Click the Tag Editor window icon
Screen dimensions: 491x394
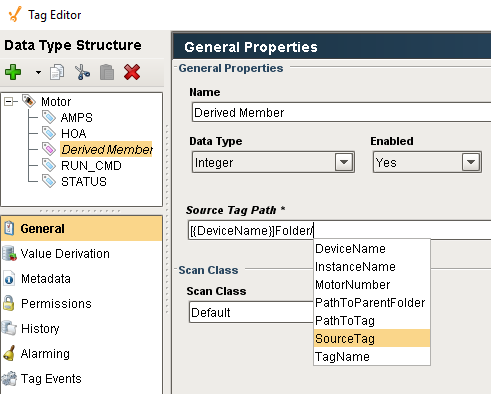pos(15,14)
